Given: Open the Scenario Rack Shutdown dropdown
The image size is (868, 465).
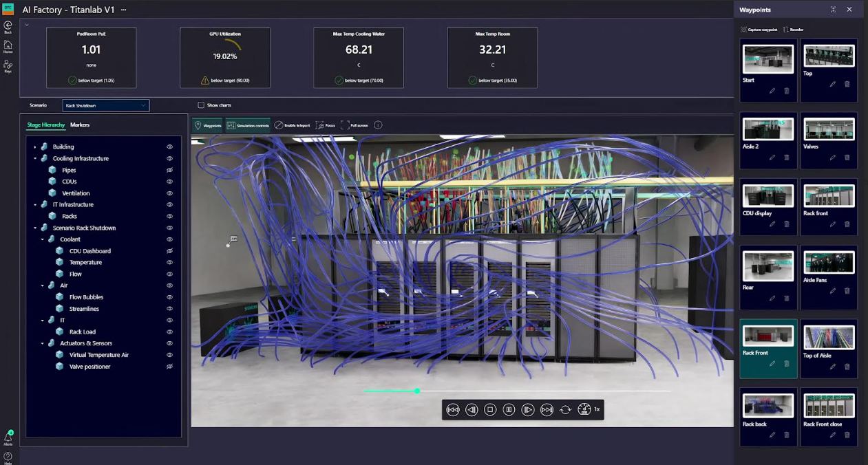Looking at the screenshot, I should tap(105, 106).
